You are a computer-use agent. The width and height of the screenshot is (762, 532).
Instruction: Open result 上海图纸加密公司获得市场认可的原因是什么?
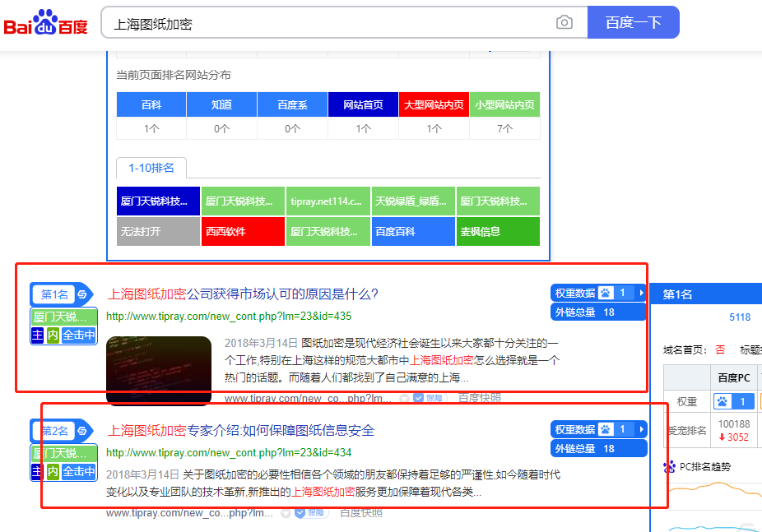(x=243, y=294)
